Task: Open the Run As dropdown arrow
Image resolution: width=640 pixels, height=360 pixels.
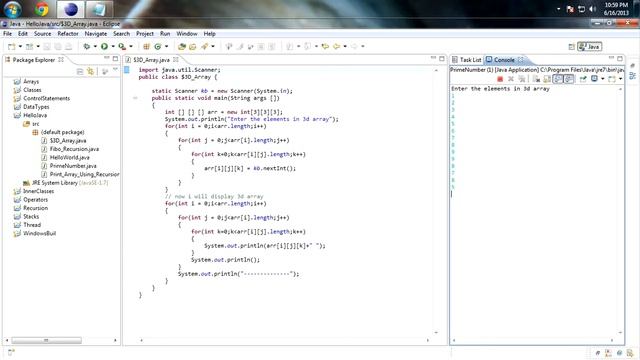Action: point(113,47)
